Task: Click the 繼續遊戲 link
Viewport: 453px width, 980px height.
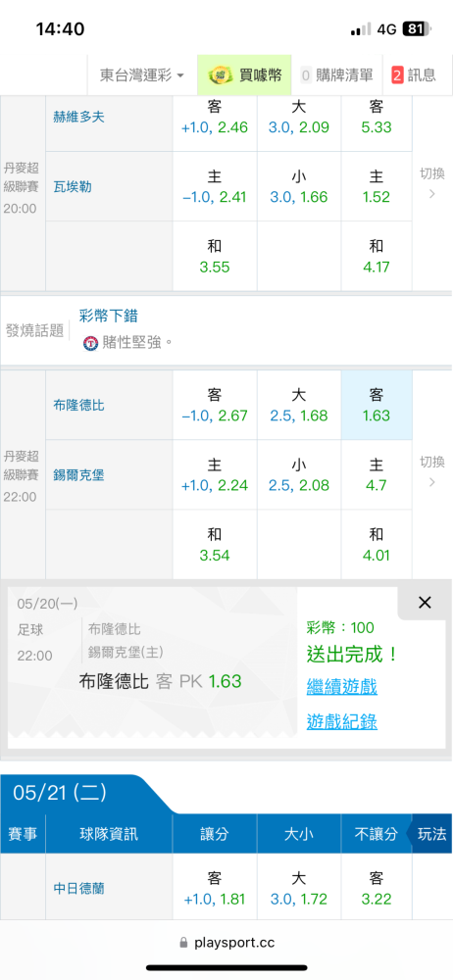Action: click(341, 686)
